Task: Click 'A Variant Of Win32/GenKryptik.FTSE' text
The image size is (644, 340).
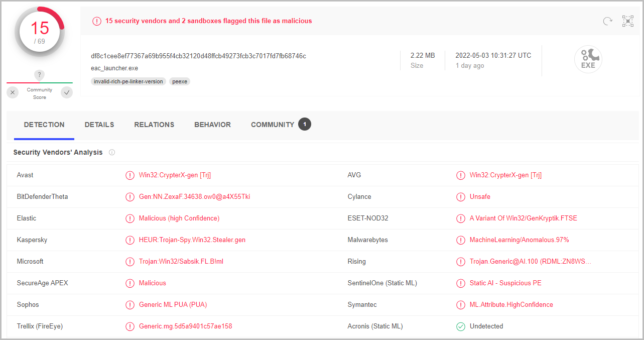Action: point(524,218)
